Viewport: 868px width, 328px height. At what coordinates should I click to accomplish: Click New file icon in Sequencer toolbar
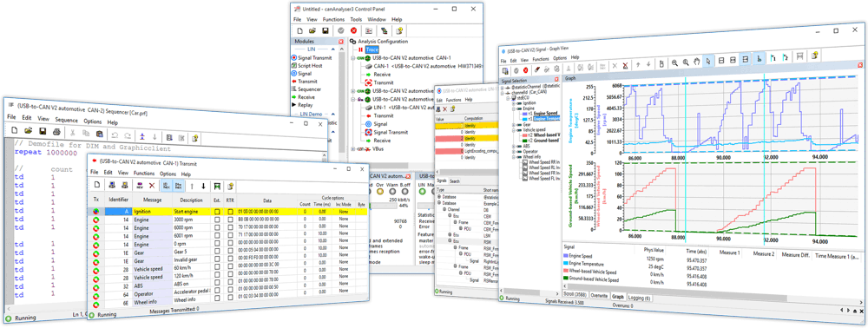14,130
